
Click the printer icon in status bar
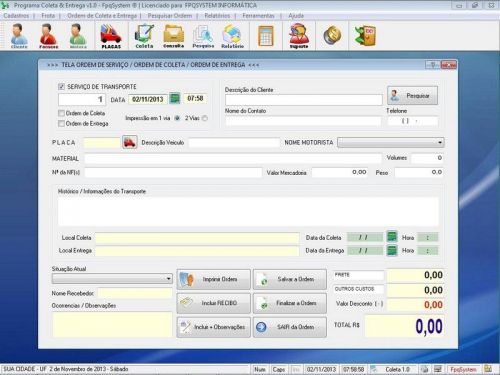pyautogui.click(x=424, y=369)
